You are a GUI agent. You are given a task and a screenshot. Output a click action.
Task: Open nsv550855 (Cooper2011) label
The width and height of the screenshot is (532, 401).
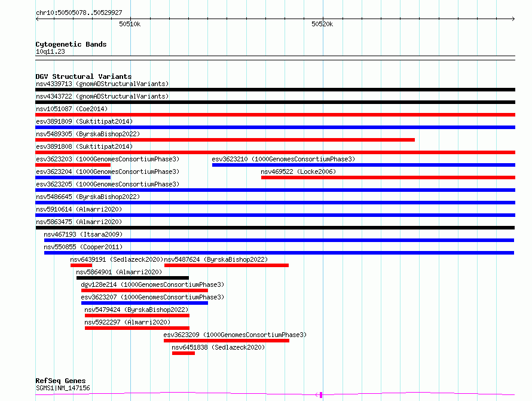[x=83, y=247]
